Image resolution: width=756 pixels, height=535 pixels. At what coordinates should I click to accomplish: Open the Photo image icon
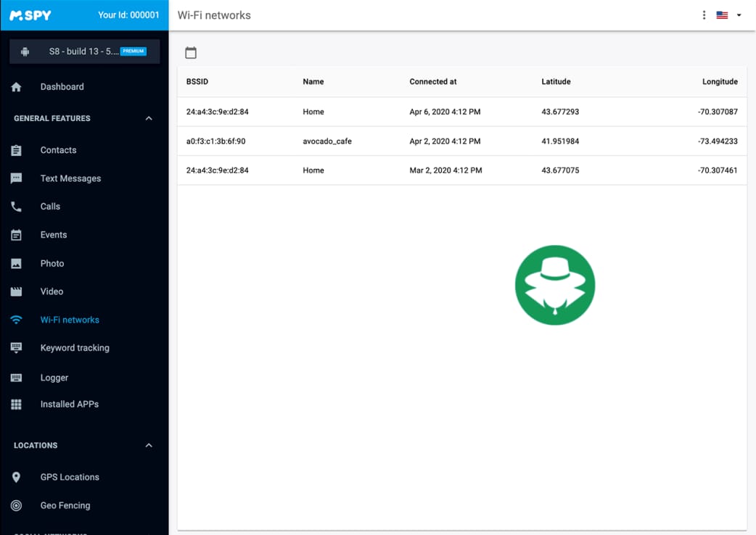(17, 264)
